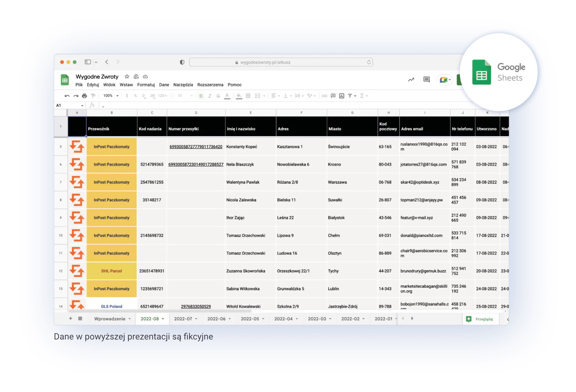Open the 2022-08 sheet tab dropdown arrow

point(163,319)
